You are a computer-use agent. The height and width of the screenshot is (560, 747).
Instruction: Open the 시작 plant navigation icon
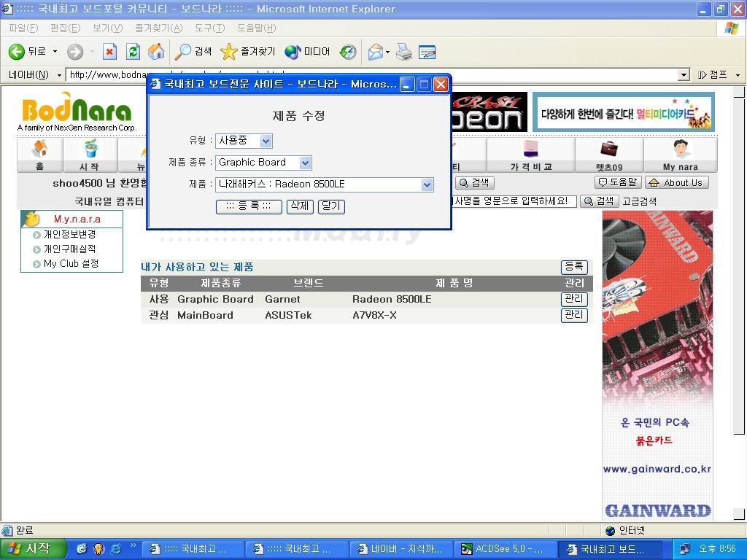click(90, 155)
